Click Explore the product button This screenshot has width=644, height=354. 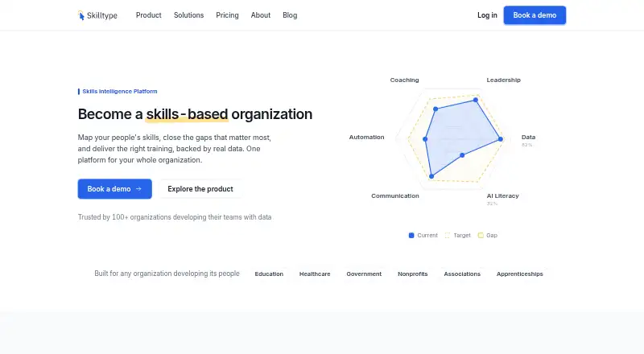(200, 189)
